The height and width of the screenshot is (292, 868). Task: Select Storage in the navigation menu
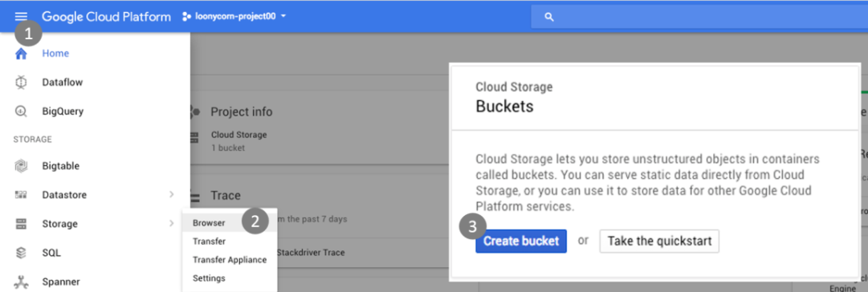pyautogui.click(x=59, y=224)
